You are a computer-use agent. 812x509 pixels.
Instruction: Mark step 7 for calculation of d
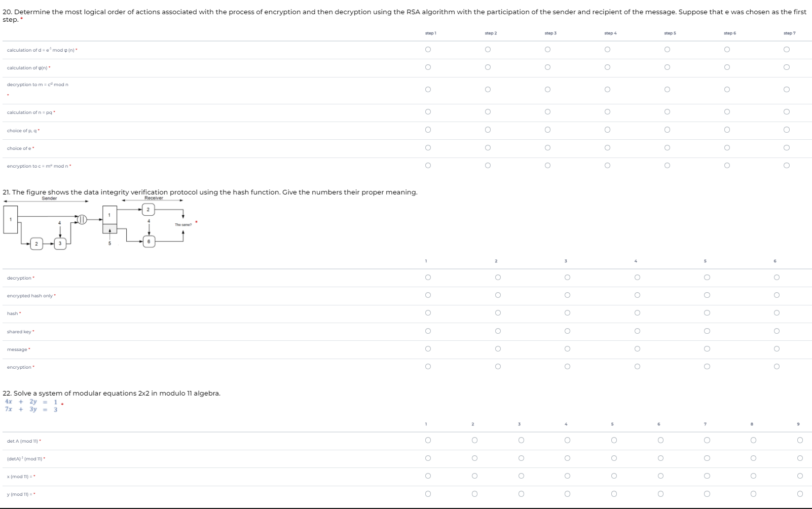787,49
